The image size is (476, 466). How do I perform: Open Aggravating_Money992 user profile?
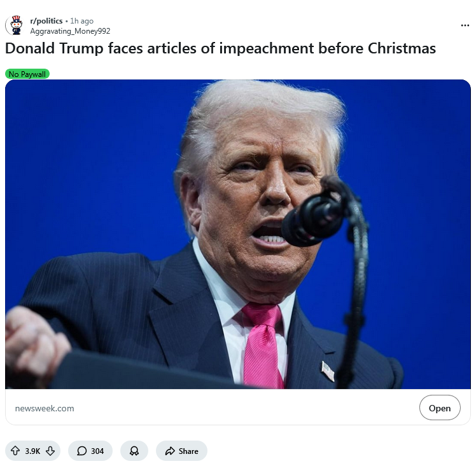coord(70,31)
